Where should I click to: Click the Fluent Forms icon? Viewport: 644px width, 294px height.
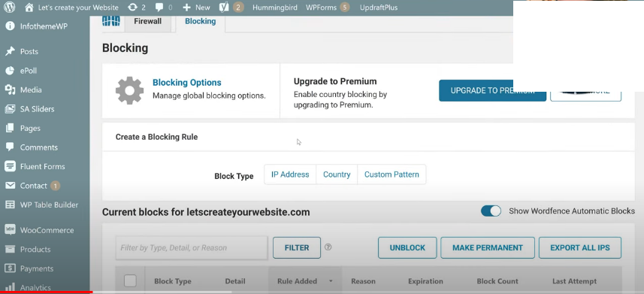pyautogui.click(x=10, y=166)
